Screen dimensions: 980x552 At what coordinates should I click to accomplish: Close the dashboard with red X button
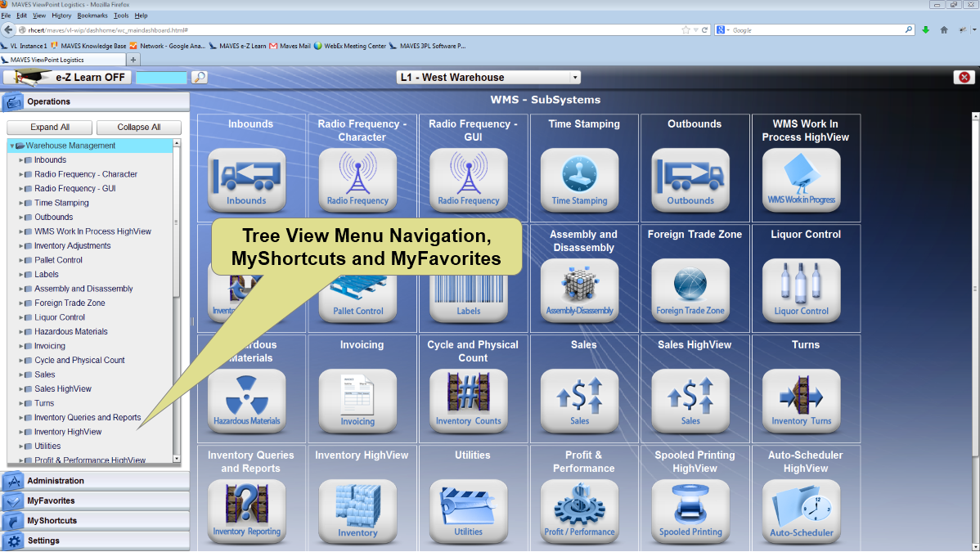964,77
